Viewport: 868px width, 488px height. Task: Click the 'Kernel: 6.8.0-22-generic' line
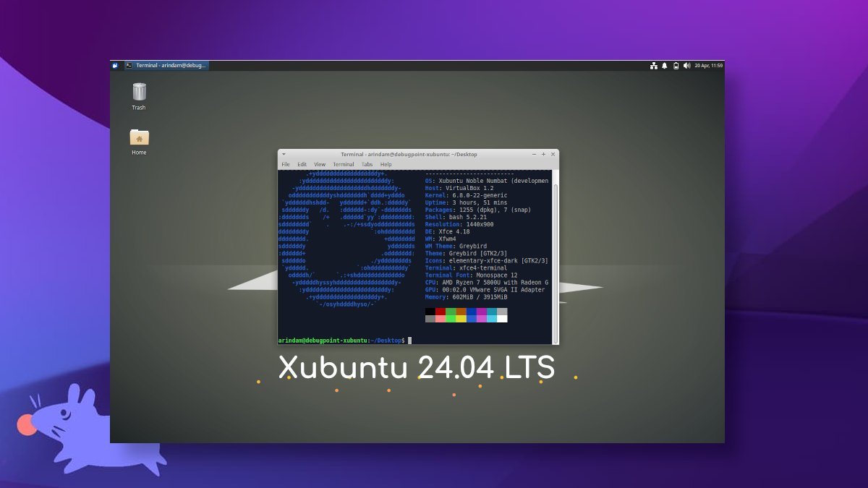(x=466, y=195)
